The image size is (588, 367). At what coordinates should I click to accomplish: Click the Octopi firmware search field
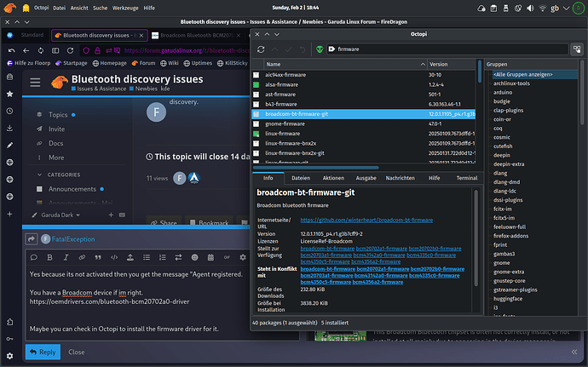[448, 49]
